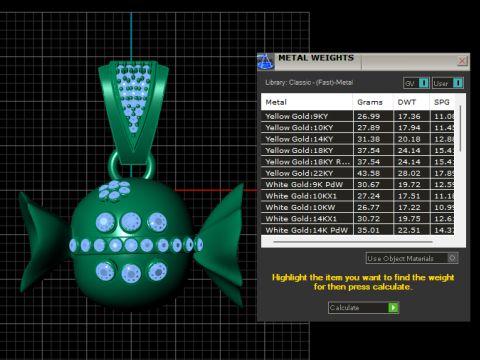Click the vertical scrollbar of metal list
This screenshot has width=480, height=360.
coord(460,129)
